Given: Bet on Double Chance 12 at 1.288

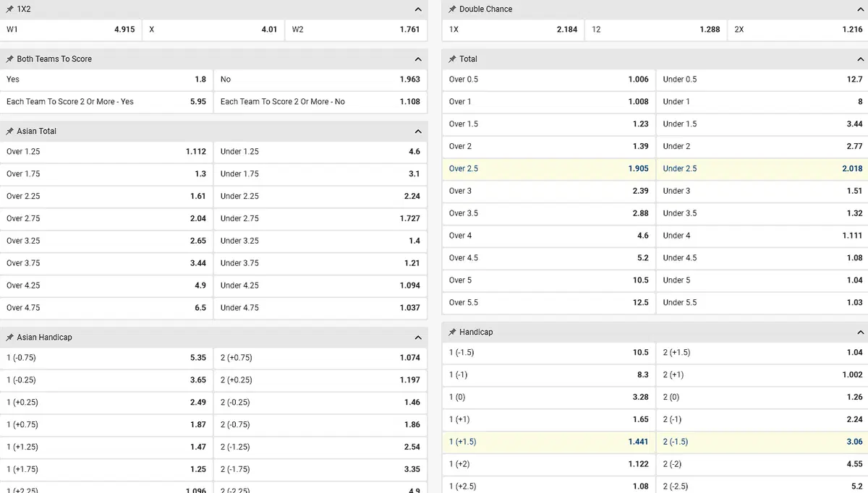Looking at the screenshot, I should click(x=656, y=30).
